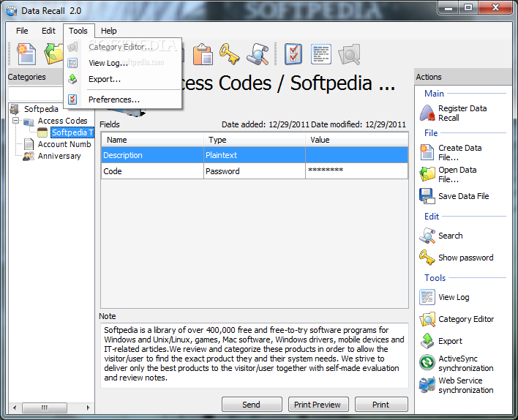Click Register Data Recall link

click(462, 113)
